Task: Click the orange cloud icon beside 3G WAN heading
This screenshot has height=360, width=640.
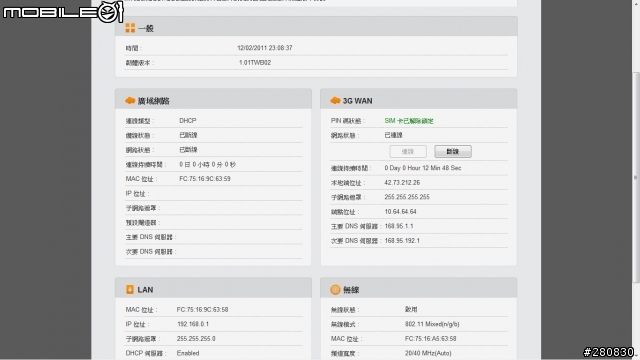Action: pos(335,100)
